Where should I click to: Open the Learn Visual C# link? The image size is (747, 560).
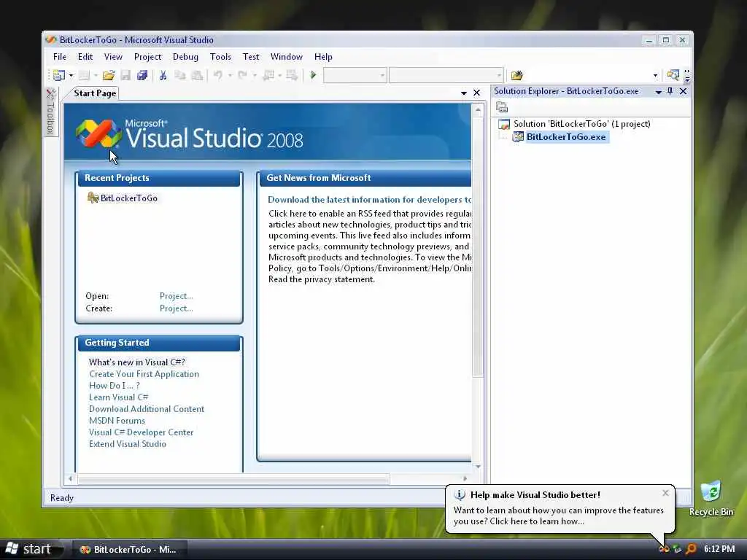tap(119, 397)
